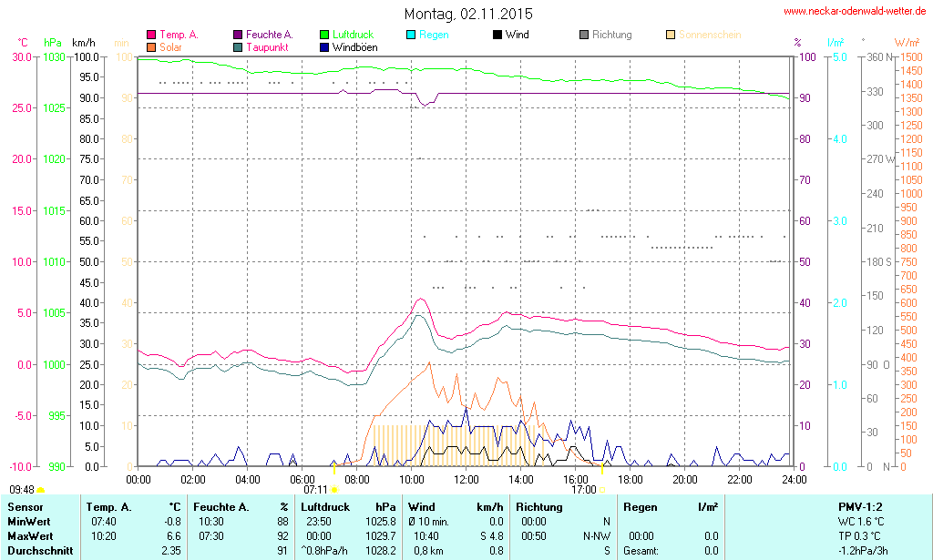Click the yellow icon beside 09:48

41,489
